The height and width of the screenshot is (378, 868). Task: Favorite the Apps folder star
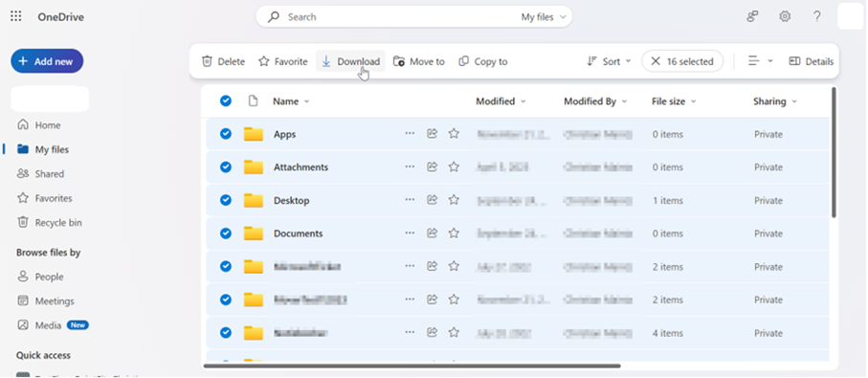[454, 133]
